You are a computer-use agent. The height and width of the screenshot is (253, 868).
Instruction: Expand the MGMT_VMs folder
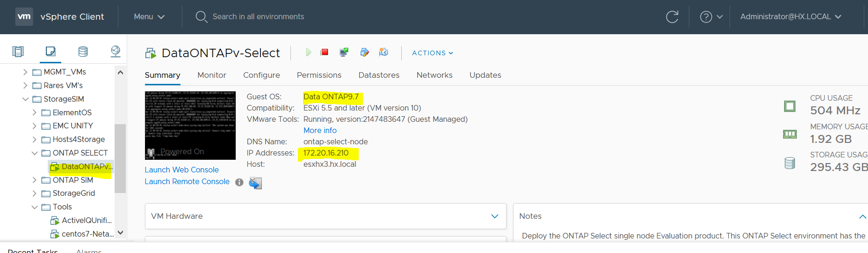[25, 72]
